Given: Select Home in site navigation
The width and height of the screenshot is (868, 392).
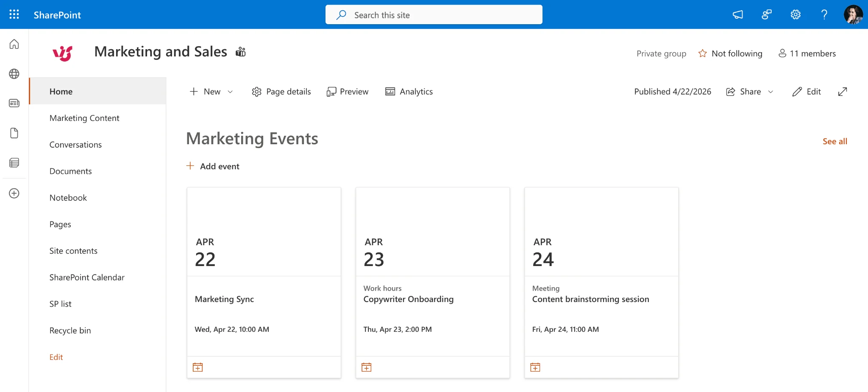Looking at the screenshot, I should pos(97,91).
